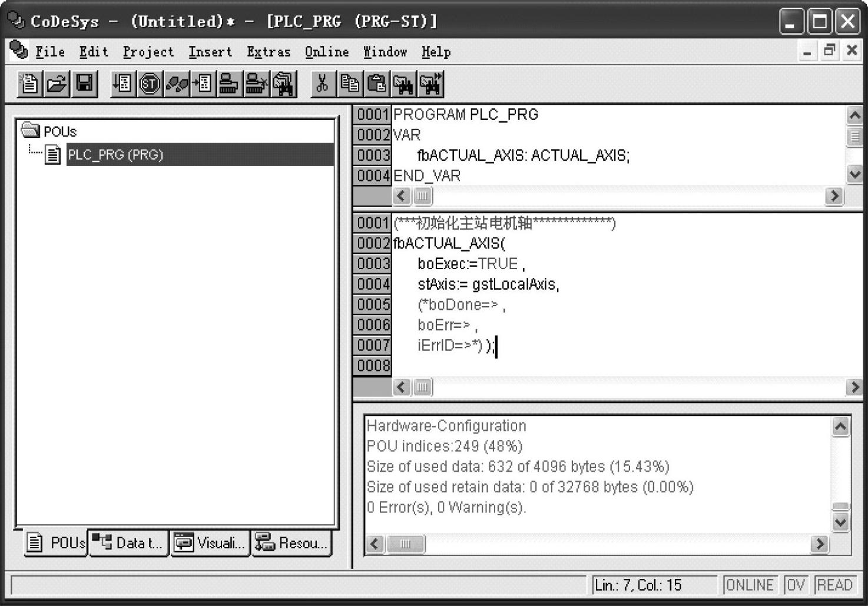Click the message window's scroll left arrow

375,544
